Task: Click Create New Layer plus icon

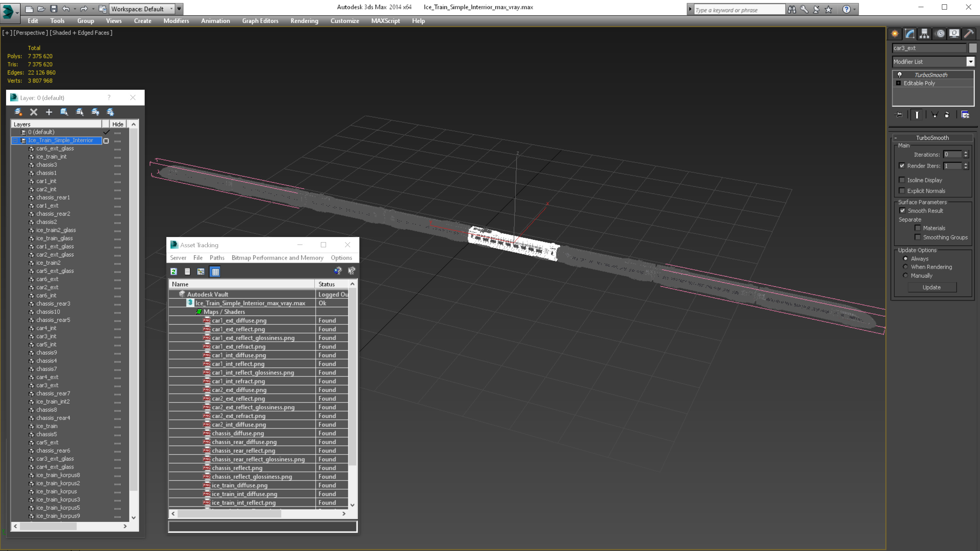Action: click(x=49, y=112)
